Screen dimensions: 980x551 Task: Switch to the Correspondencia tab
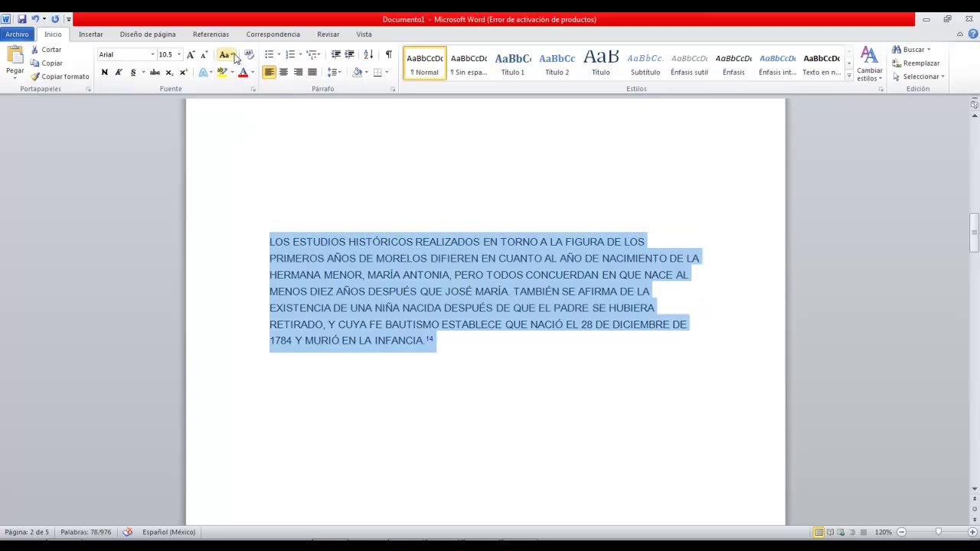[273, 34]
